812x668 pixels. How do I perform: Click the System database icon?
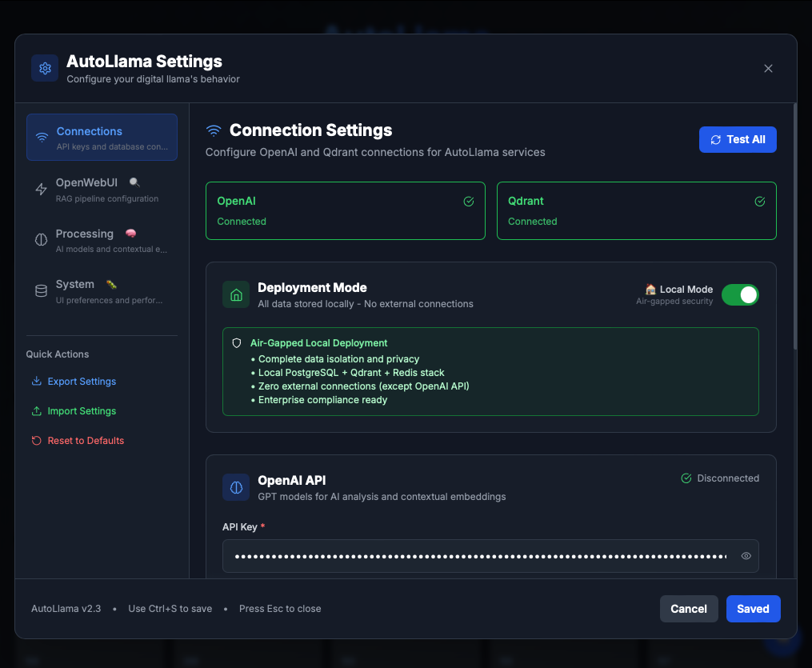click(x=41, y=291)
